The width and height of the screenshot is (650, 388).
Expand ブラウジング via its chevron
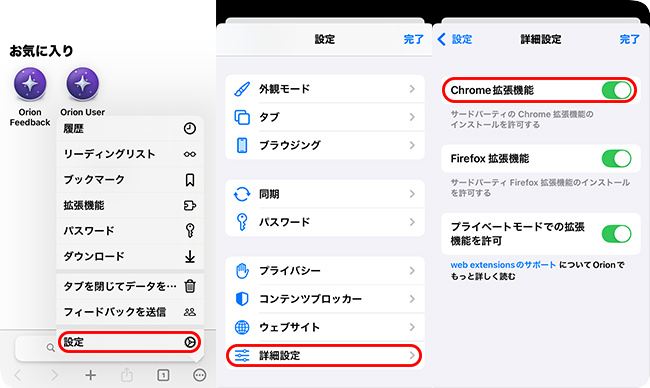(x=412, y=145)
